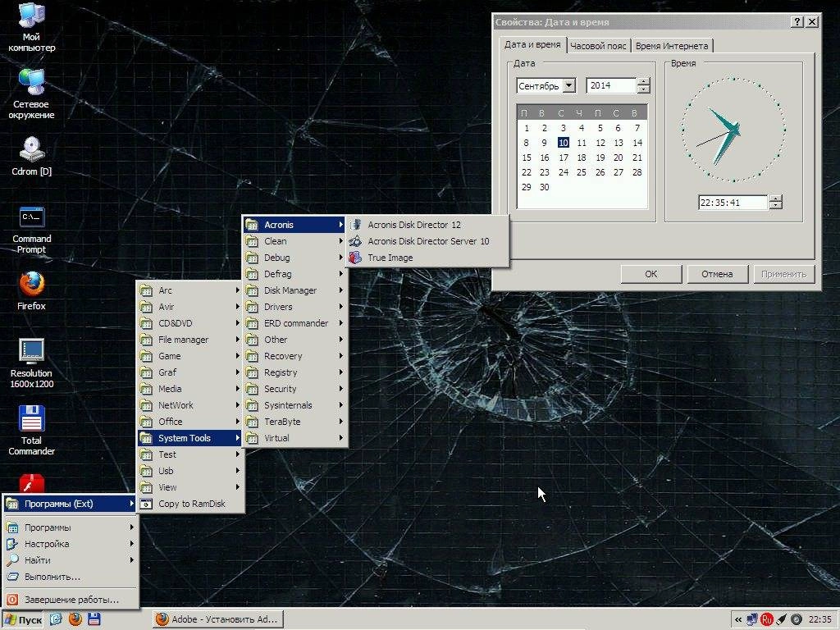Open the Сетевое окружение desktop icon
This screenshot has width=840, height=630.
point(31,94)
